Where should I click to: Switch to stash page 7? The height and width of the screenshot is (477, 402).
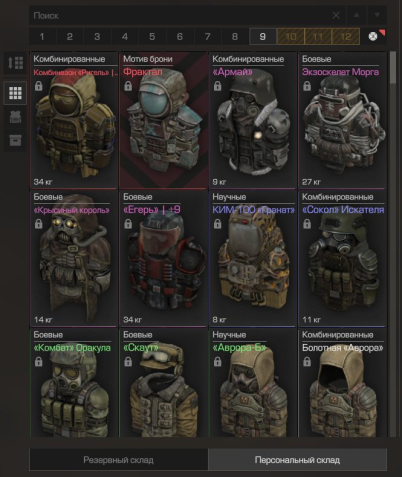point(207,36)
